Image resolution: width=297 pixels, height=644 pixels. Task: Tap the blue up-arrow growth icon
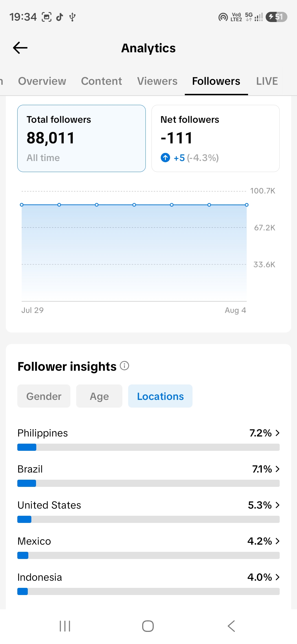click(x=165, y=158)
